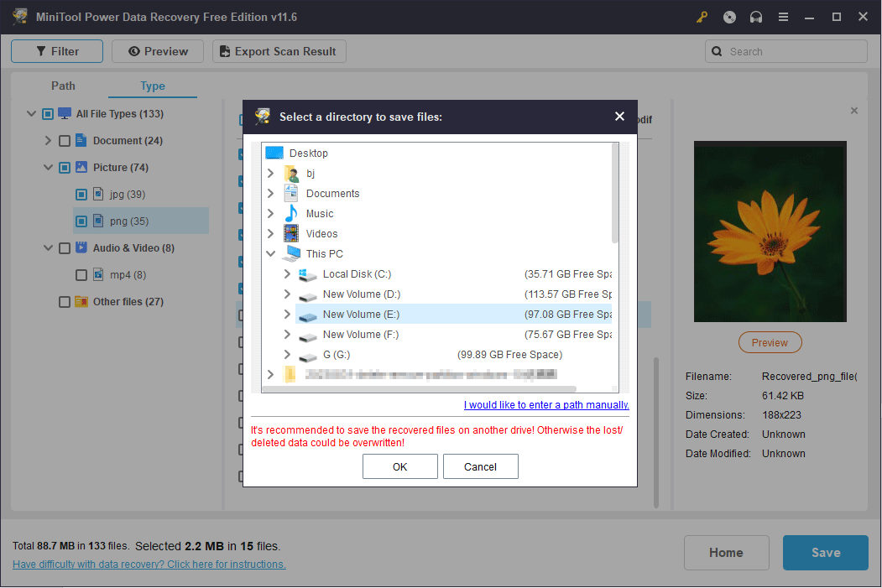Switch to the Path tab

pos(63,86)
